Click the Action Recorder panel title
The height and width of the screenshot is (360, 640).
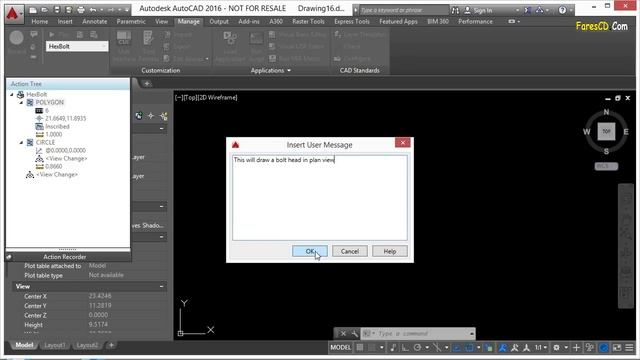(64, 257)
